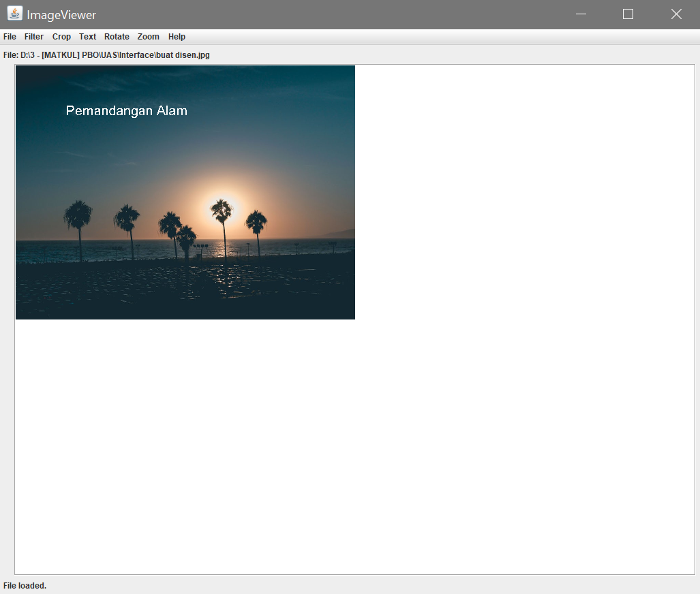Screen dimensions: 700x594
Task: Open the Filter menu
Action: [33, 36]
